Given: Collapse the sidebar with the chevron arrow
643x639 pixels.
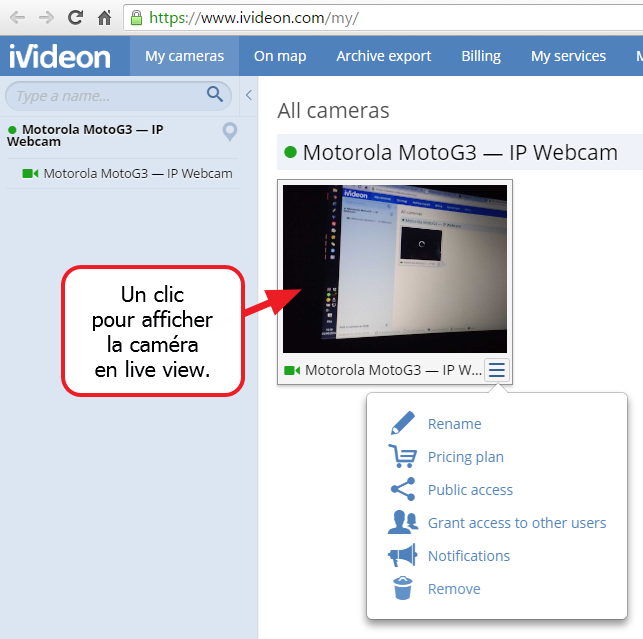Looking at the screenshot, I should pos(249,95).
